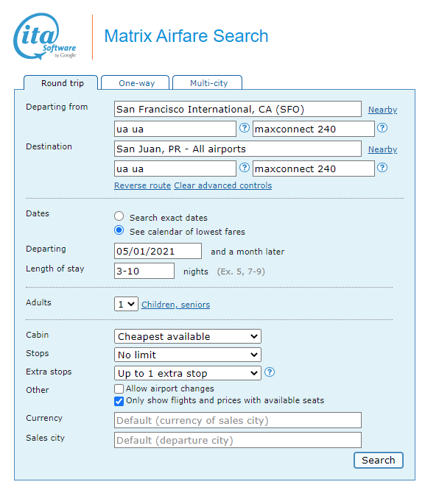The height and width of the screenshot is (504, 425).
Task: Click the Reverse route link
Action: coord(142,185)
